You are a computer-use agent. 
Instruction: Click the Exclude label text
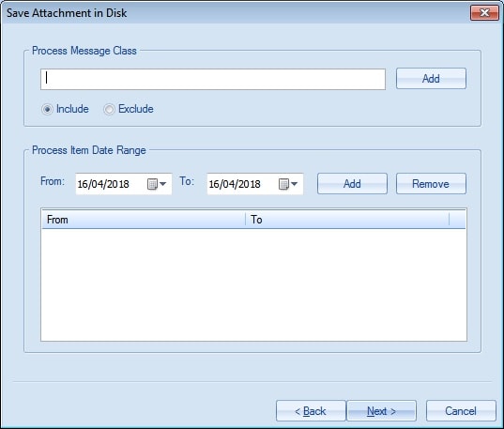pos(136,109)
